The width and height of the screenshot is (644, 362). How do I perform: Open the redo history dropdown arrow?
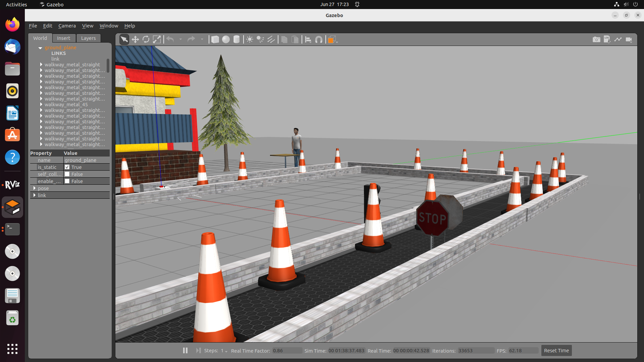[202, 39]
